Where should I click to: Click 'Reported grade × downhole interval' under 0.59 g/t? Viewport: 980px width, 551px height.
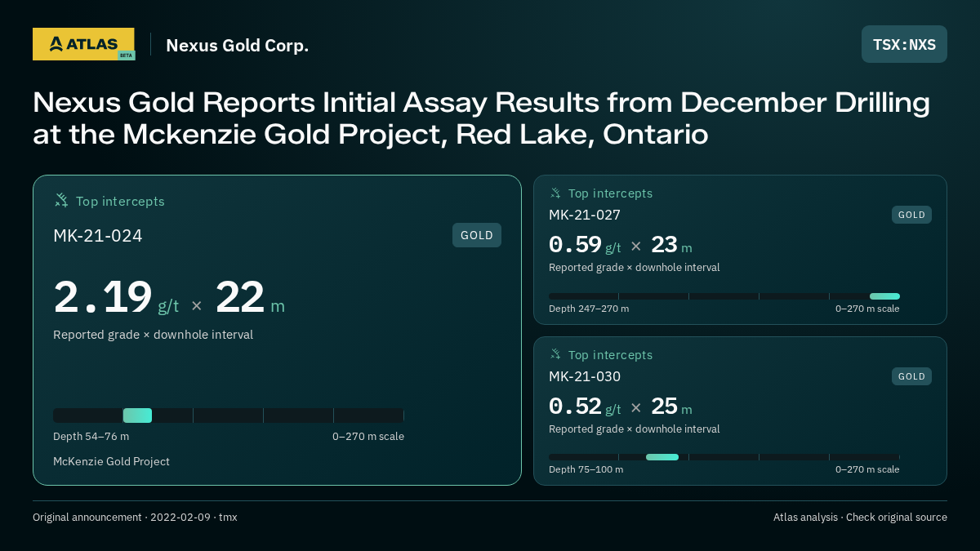pyautogui.click(x=635, y=268)
